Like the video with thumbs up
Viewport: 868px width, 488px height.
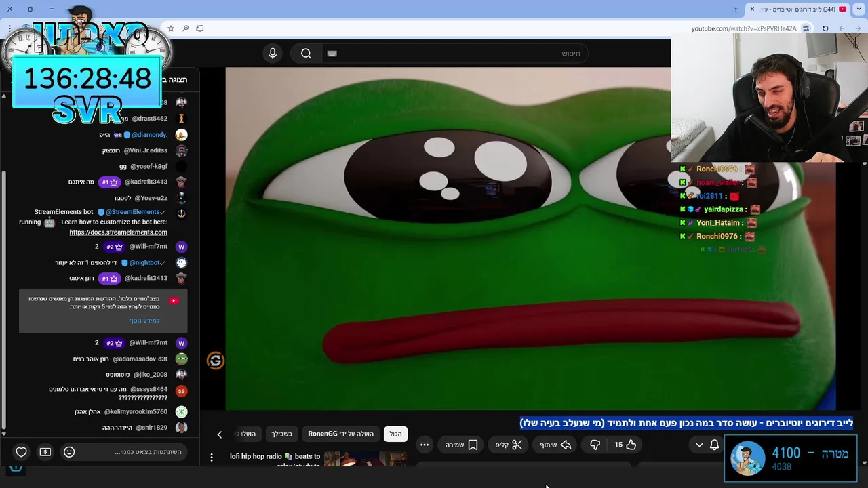(x=626, y=445)
